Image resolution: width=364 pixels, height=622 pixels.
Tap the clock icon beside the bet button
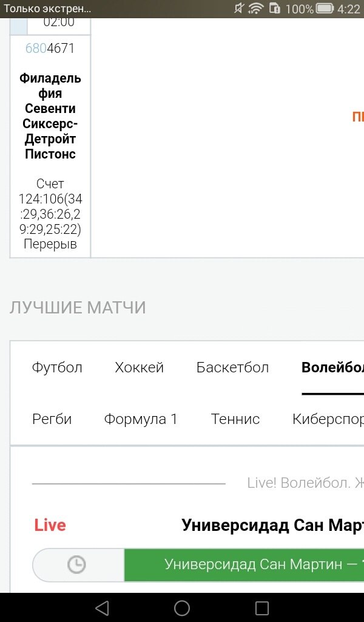click(x=76, y=564)
